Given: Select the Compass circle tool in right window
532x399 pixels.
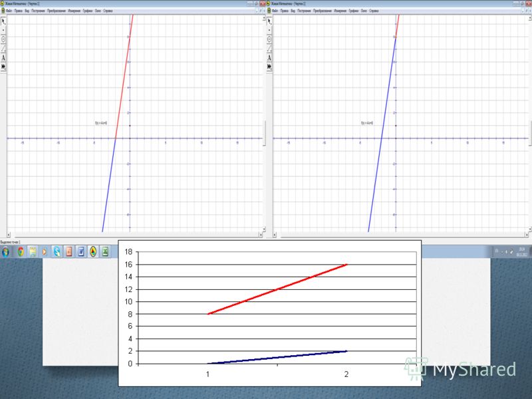Looking at the screenshot, I should [269, 39].
